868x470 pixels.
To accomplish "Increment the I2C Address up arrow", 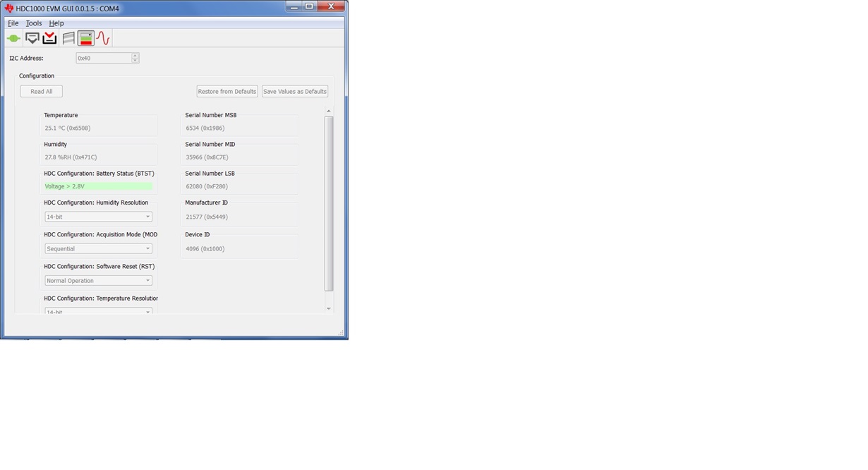I will click(135, 56).
